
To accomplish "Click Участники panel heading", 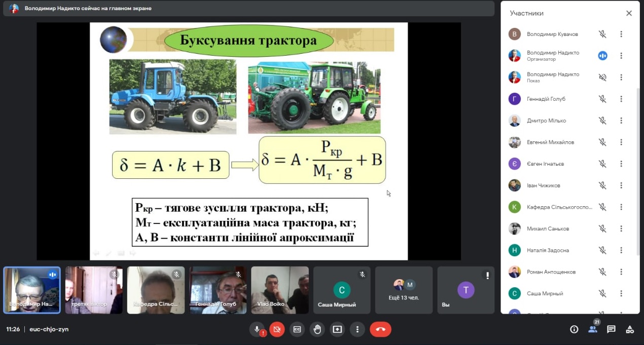I will pyautogui.click(x=527, y=14).
